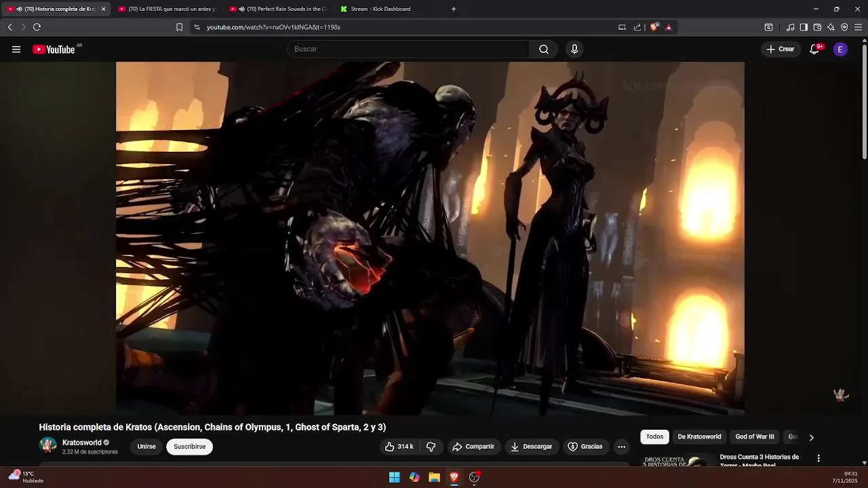Switch to Perfect Rain Sounds tab

click(x=279, y=9)
